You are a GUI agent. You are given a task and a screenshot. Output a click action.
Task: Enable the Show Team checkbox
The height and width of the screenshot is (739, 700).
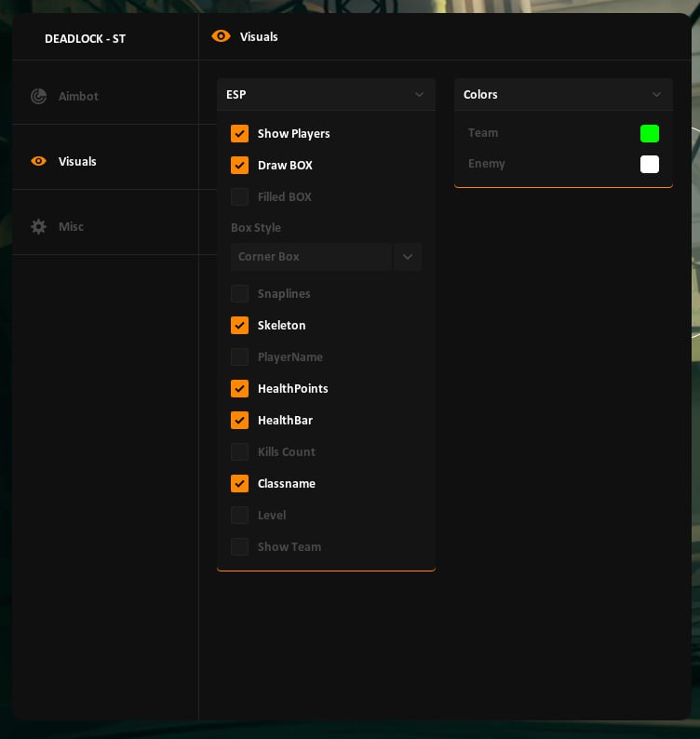239,546
